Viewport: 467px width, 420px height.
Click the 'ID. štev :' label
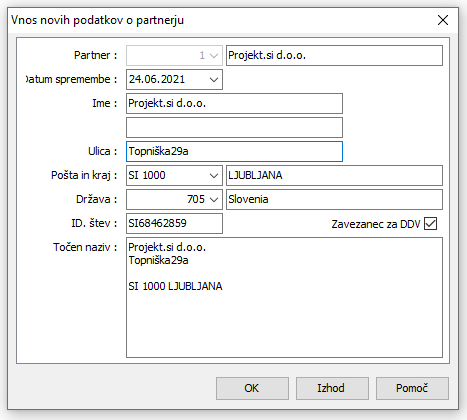click(94, 223)
